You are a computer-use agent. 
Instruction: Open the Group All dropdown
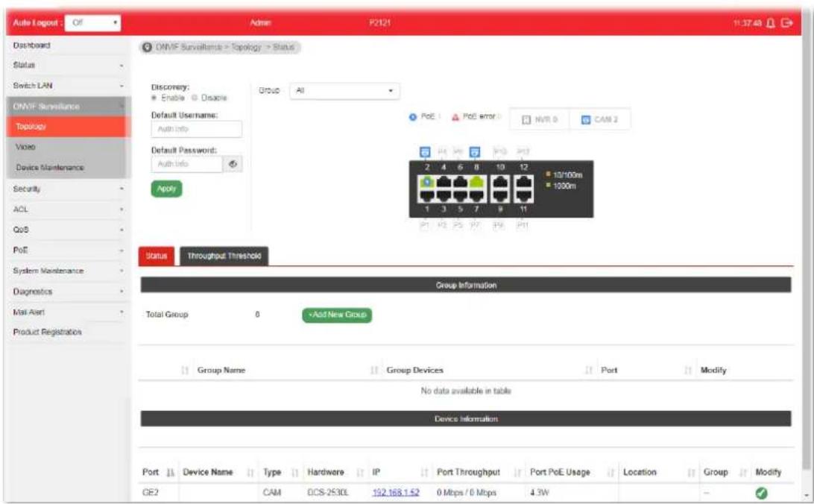tap(344, 91)
